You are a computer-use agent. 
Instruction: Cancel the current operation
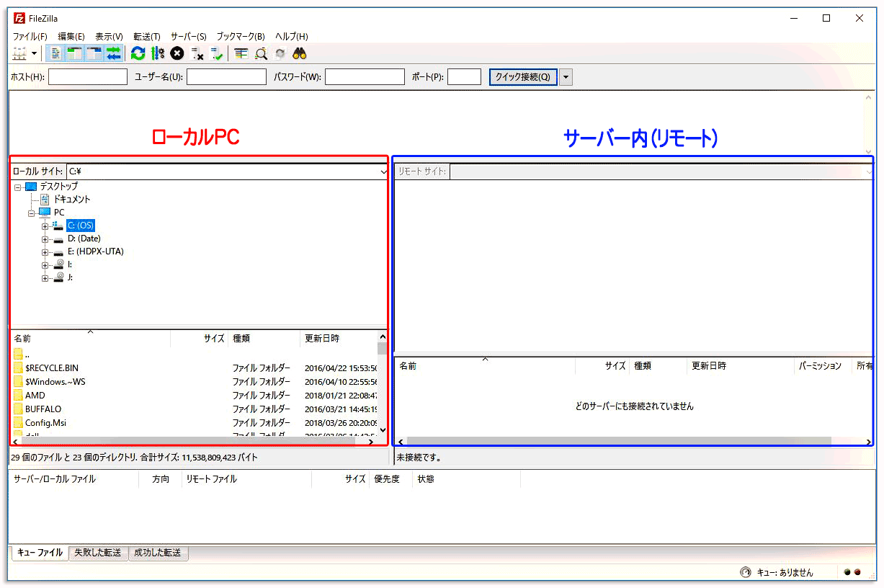click(x=175, y=53)
